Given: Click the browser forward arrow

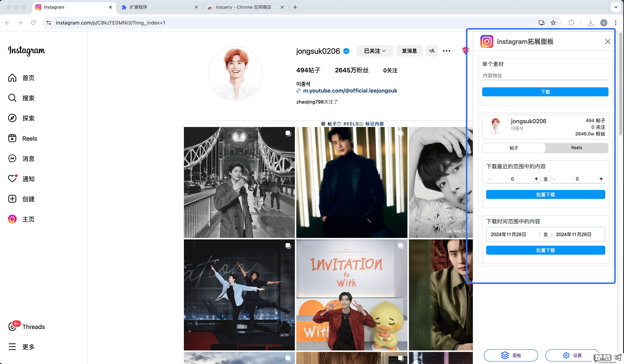Looking at the screenshot, I should click(x=20, y=23).
